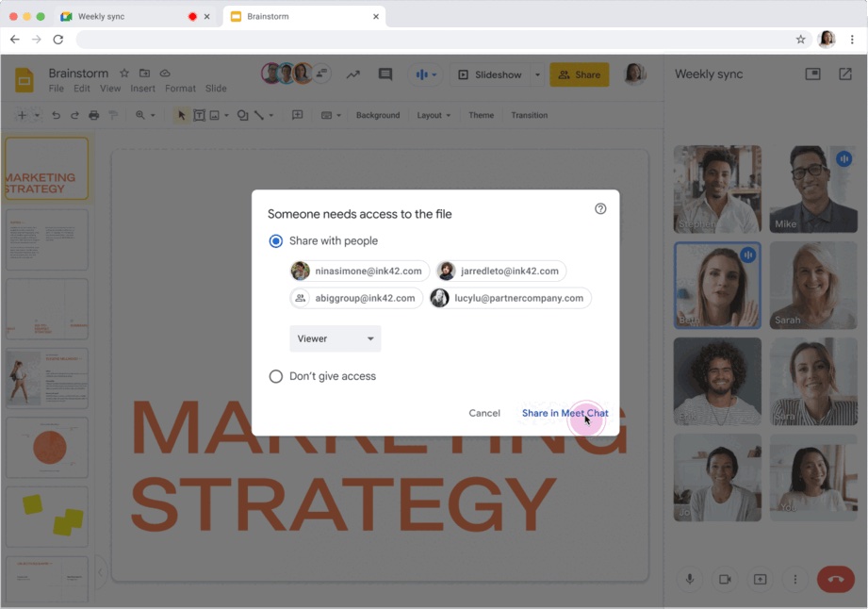Click the red hang-up call button
Screen dimensions: 868x609
[x=835, y=579]
